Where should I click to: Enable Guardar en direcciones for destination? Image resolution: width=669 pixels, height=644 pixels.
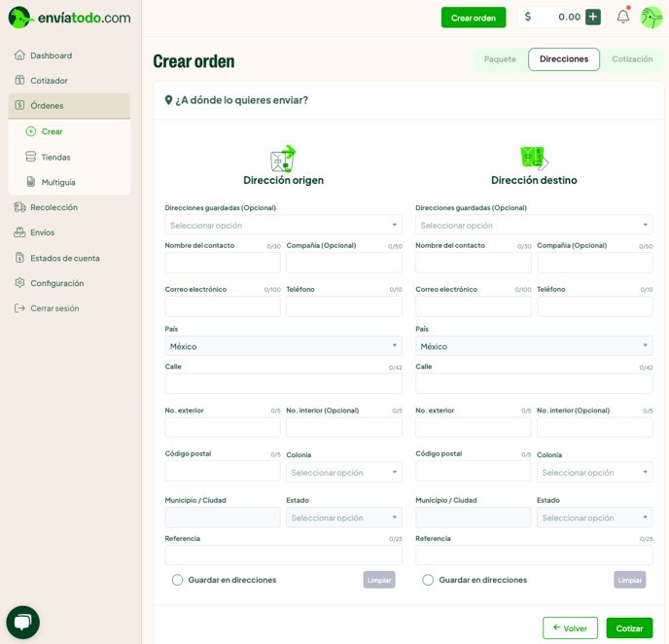pos(428,580)
